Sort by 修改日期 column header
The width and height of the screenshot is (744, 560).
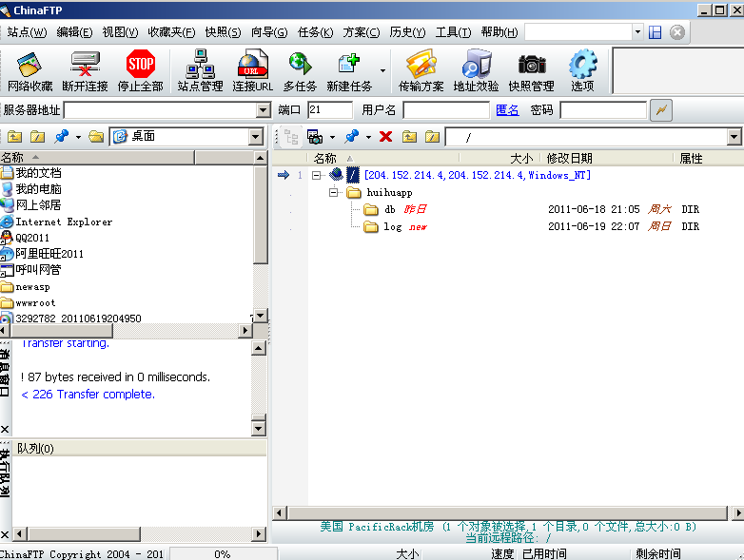pyautogui.click(x=569, y=159)
